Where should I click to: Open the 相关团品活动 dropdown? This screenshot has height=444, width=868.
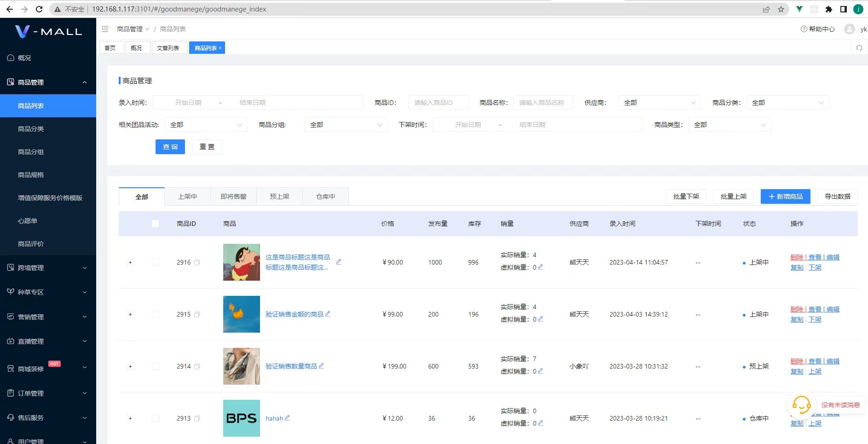206,125
